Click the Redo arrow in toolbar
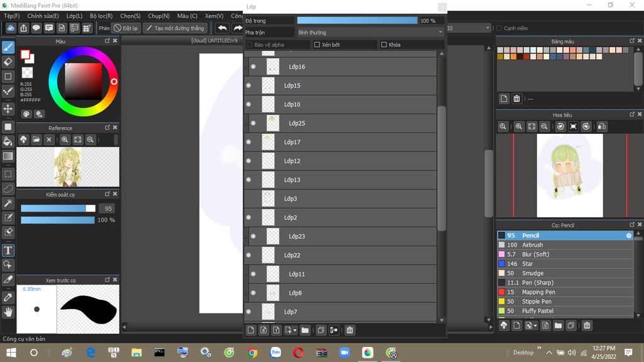The width and height of the screenshot is (644, 362). coord(237,28)
